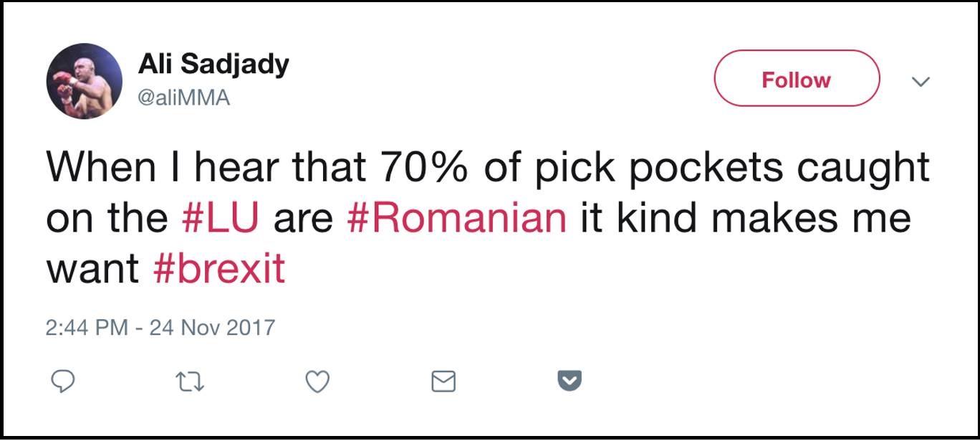Like the tweet with the heart icon
This screenshot has height=441, width=980.
tap(317, 381)
